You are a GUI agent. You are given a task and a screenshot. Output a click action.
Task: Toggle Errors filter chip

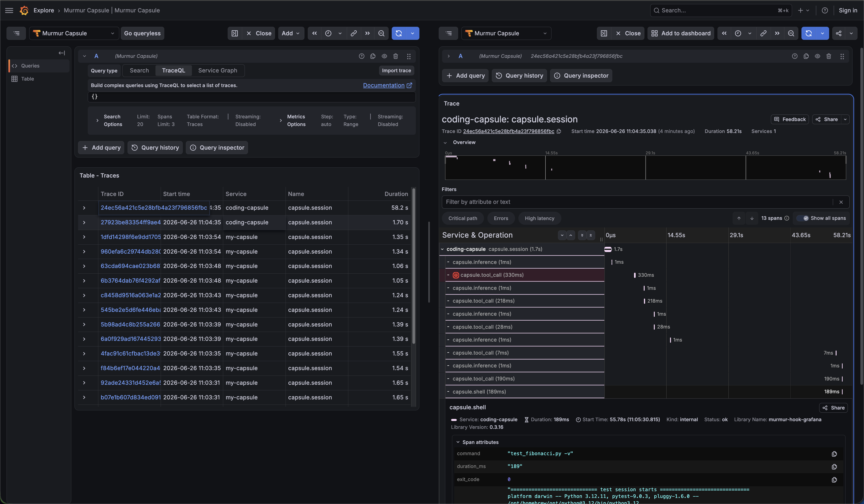(x=501, y=218)
